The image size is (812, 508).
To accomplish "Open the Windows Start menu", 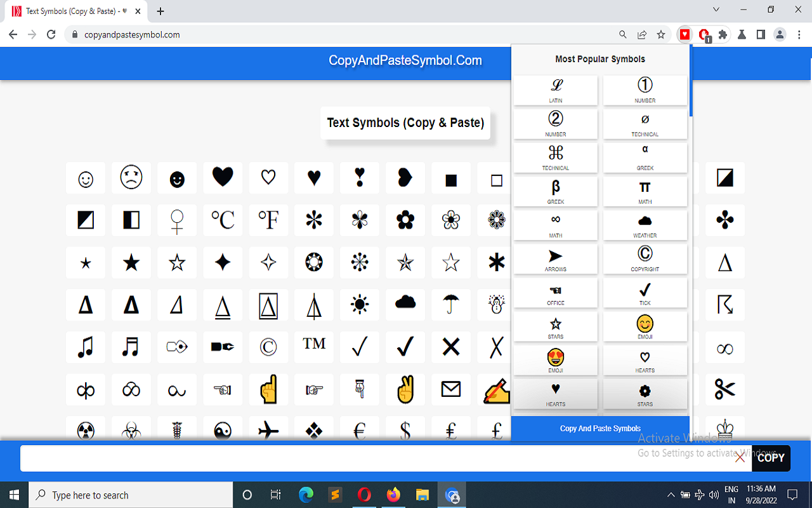I will (14, 495).
